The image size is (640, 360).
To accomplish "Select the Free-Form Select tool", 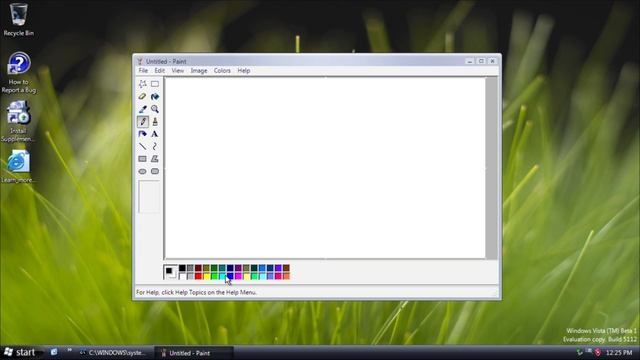I will [x=142, y=84].
